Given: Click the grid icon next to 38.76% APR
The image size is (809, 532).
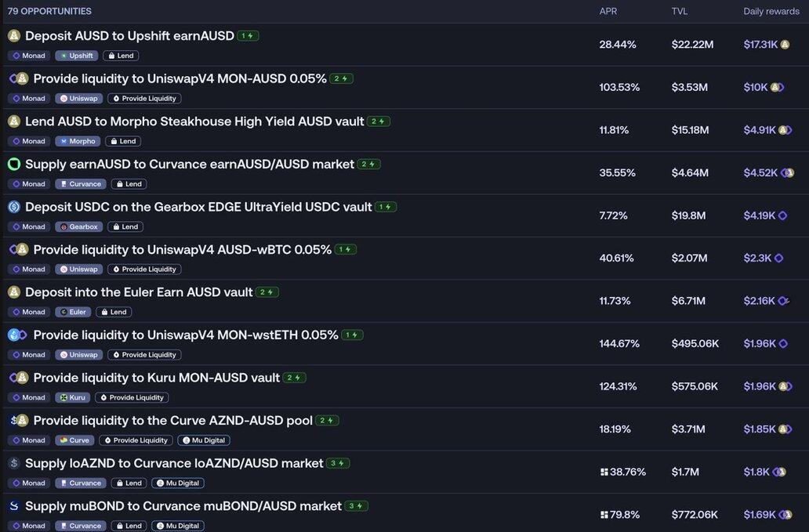Looking at the screenshot, I should click(604, 472).
